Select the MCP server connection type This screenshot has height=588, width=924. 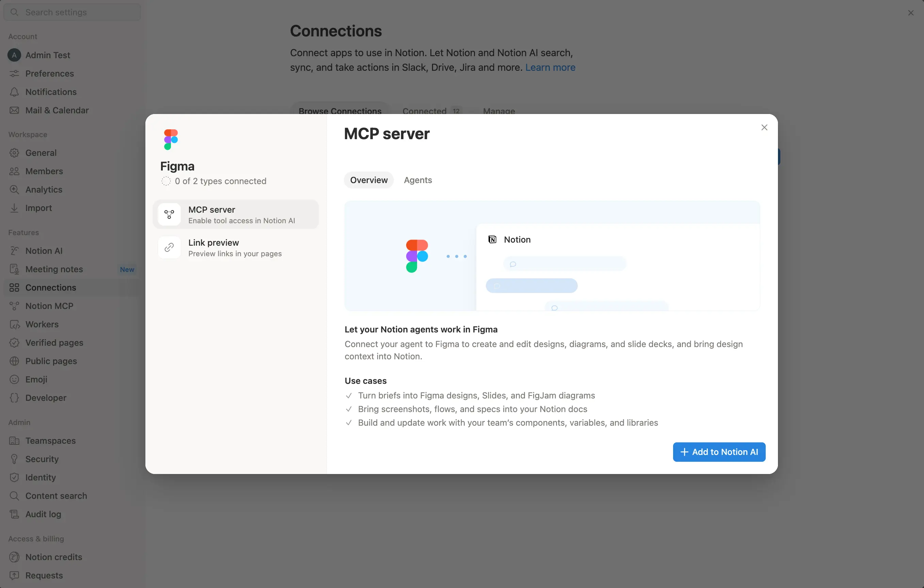coord(236,214)
